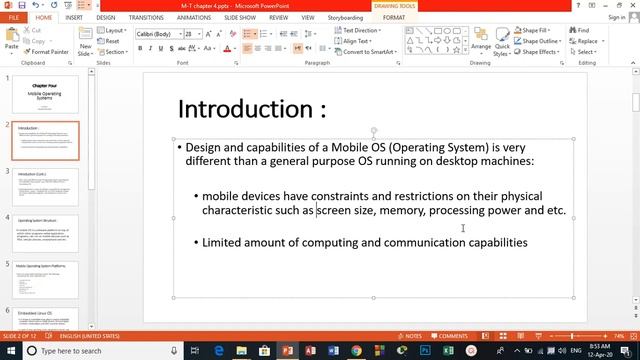Set Center paragraph alignment
This screenshot has width=640, height=360.
tap(258, 49)
